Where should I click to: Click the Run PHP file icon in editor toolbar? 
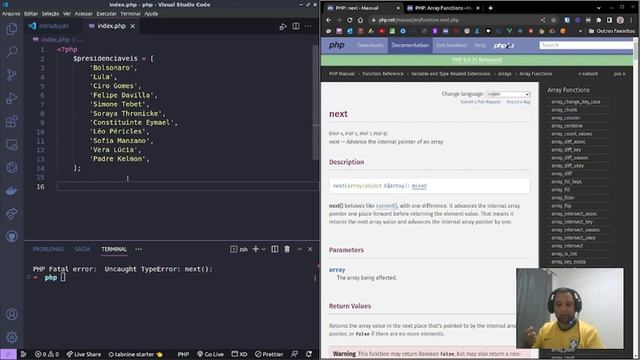(283, 27)
